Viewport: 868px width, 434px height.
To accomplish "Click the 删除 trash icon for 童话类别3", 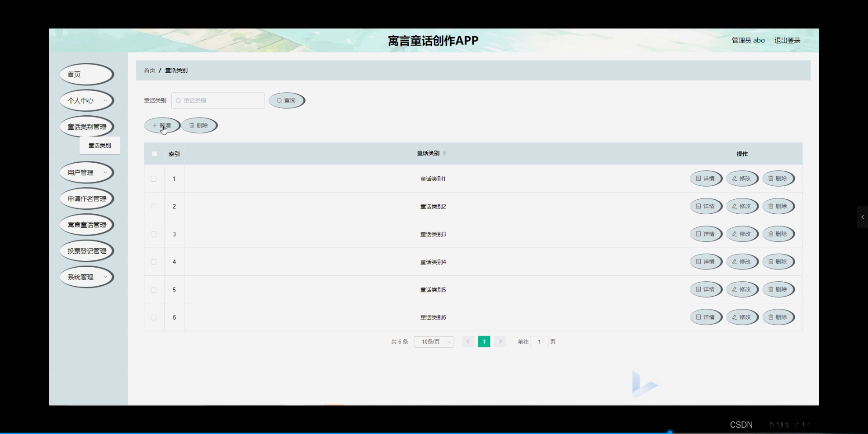I will (x=770, y=234).
